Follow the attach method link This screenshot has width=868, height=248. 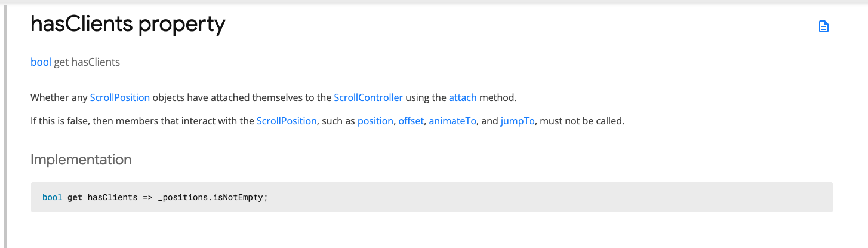pyautogui.click(x=463, y=97)
